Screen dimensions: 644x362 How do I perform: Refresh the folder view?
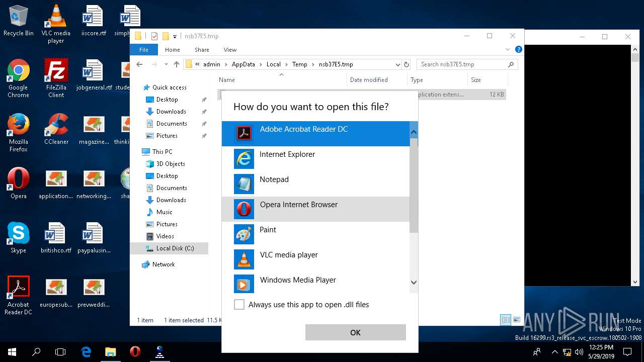pyautogui.click(x=407, y=64)
